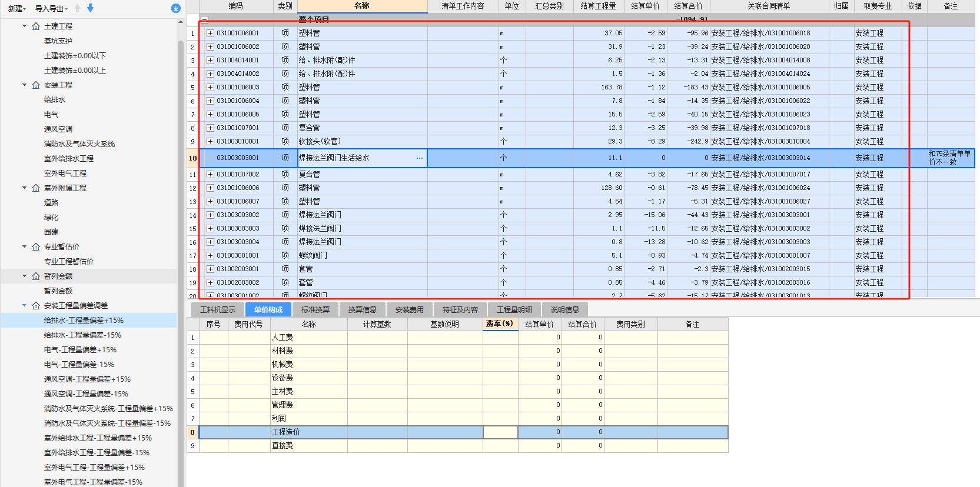Switch to the 单价构成 tab
This screenshot has height=487, width=980.
268,309
